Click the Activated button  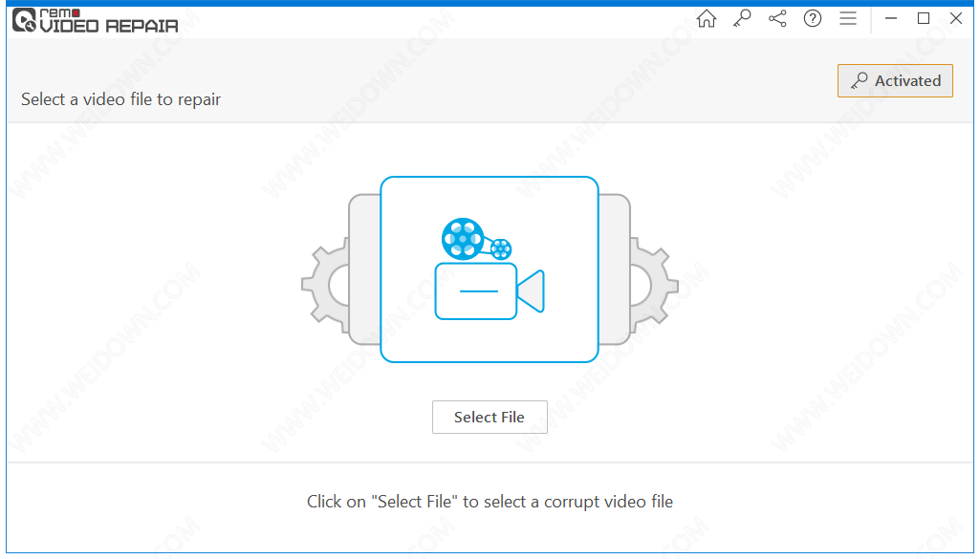(x=895, y=80)
